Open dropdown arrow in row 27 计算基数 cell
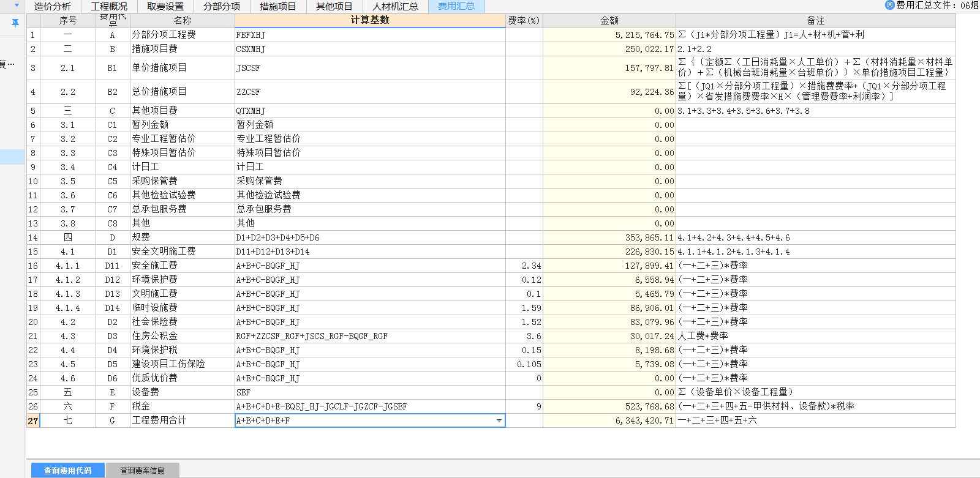This screenshot has height=478, width=980. (x=499, y=421)
